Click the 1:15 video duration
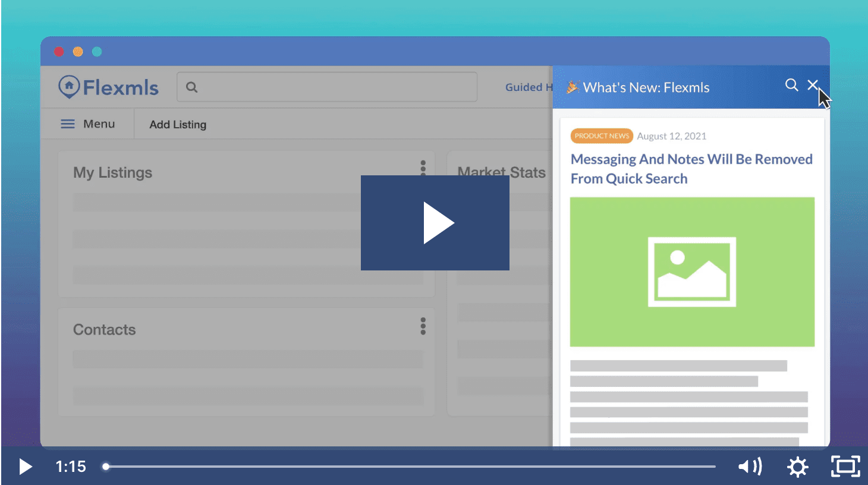The width and height of the screenshot is (868, 485). [71, 467]
